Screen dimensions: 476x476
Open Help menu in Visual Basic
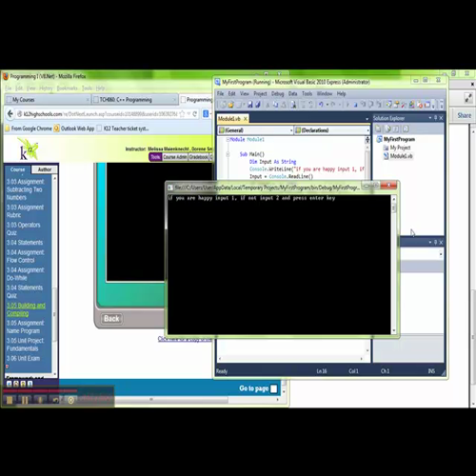click(x=341, y=93)
